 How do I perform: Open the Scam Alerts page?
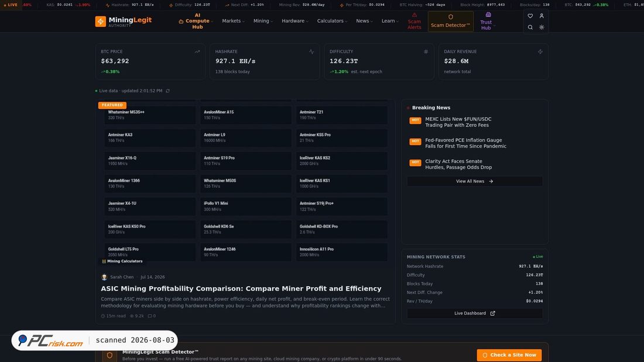(x=414, y=21)
